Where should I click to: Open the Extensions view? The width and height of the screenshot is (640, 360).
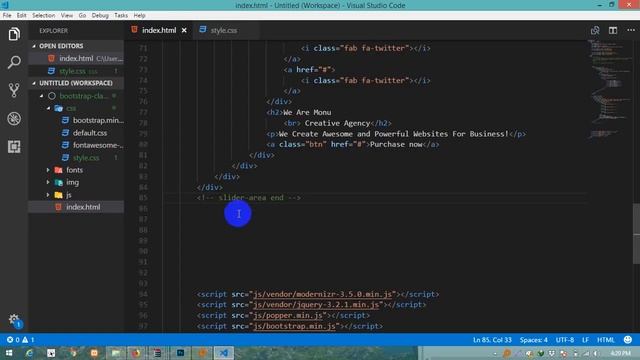[14, 147]
